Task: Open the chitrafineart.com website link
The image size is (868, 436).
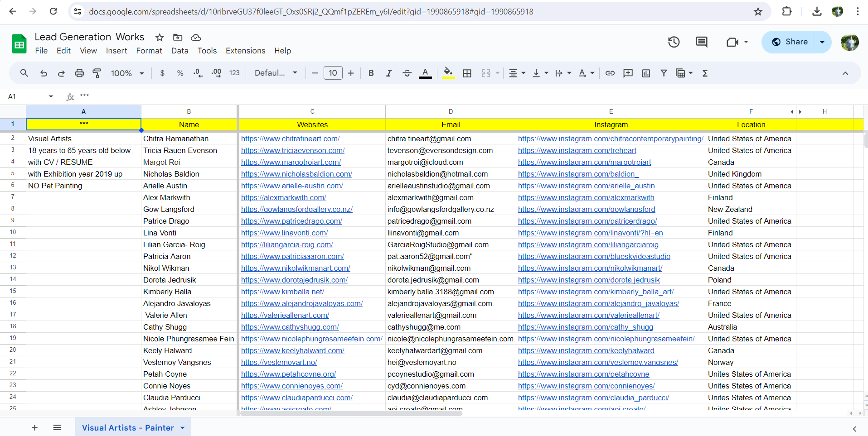Action: pos(290,139)
